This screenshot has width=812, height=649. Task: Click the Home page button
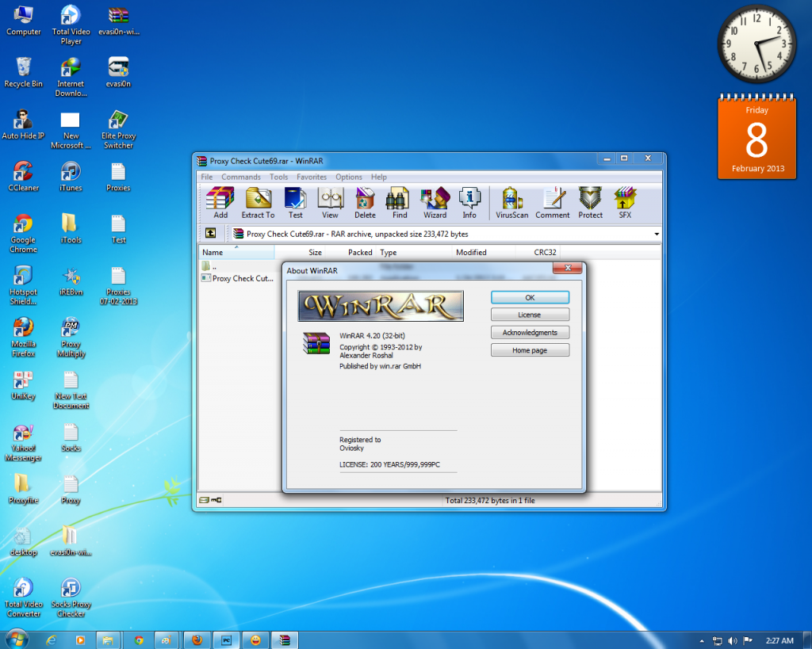530,350
